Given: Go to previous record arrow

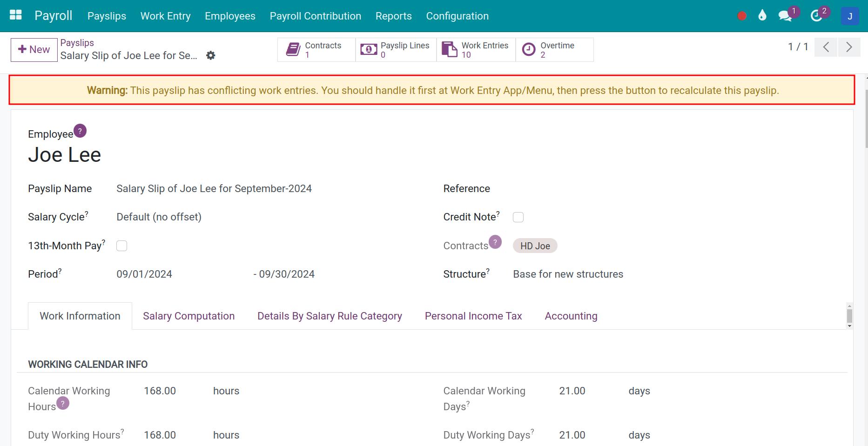Looking at the screenshot, I should click(x=826, y=47).
